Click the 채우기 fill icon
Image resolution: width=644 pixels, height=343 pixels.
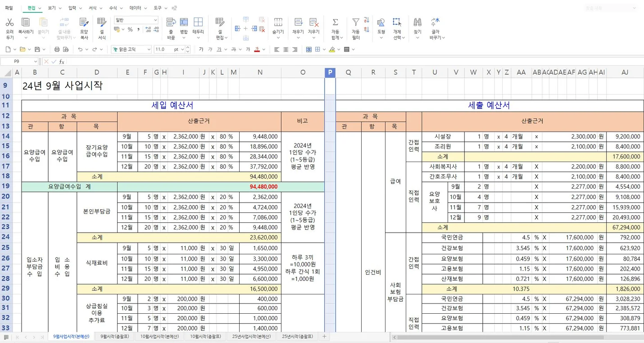coord(298,23)
